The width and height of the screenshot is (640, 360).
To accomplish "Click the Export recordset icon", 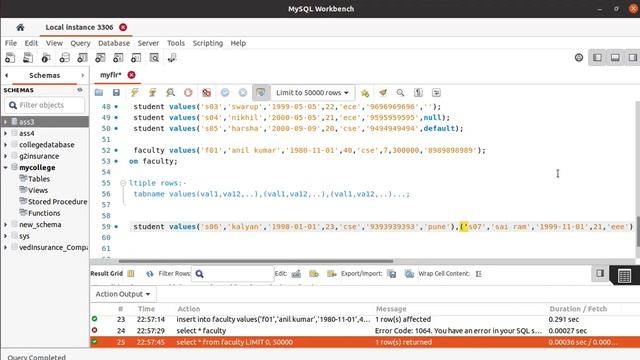I will (392, 274).
